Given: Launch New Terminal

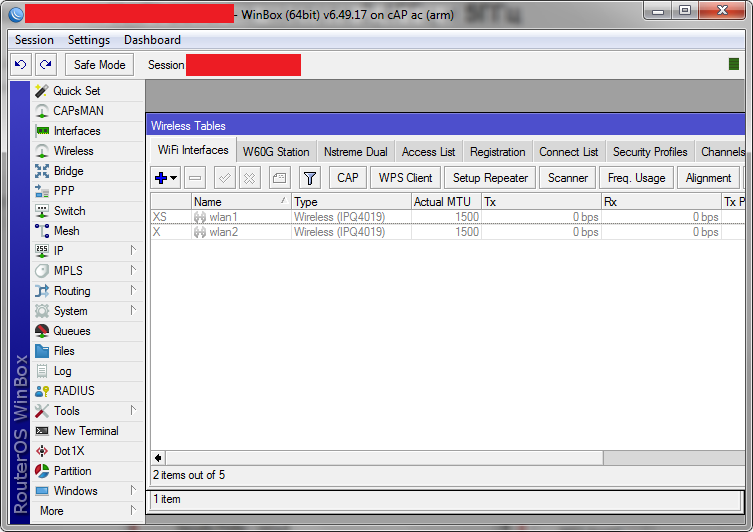Looking at the screenshot, I should [x=88, y=431].
